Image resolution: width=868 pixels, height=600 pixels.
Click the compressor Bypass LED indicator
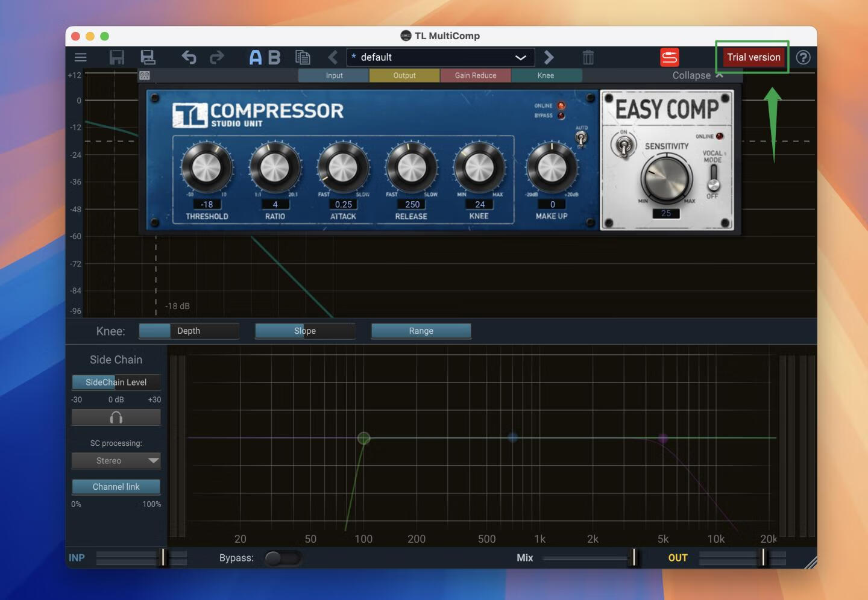tap(561, 116)
